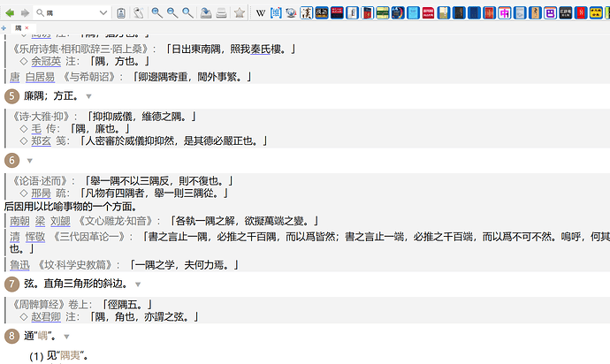Screen dimensions: 610x364
Task: Click the 赵君卿 annotator link
Action: click(x=46, y=317)
